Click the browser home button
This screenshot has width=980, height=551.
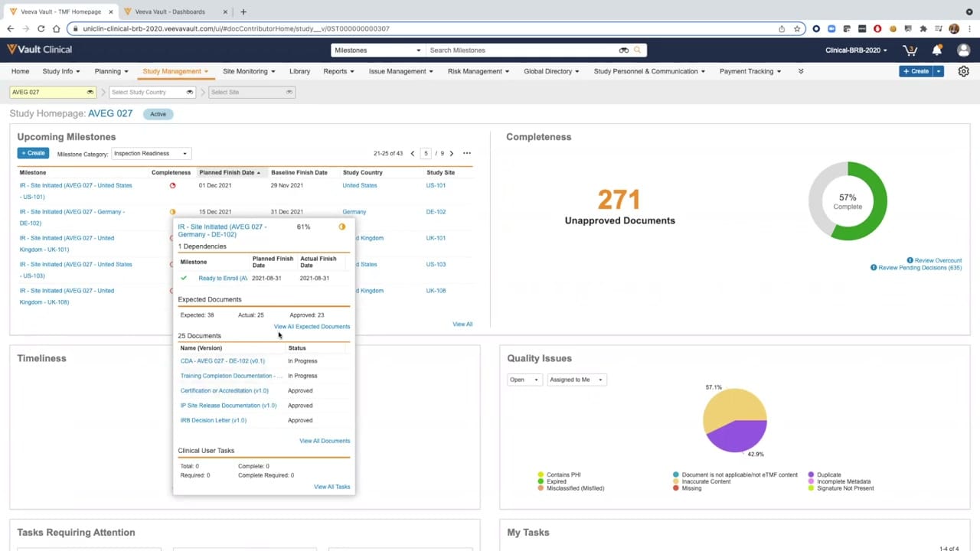click(56, 28)
